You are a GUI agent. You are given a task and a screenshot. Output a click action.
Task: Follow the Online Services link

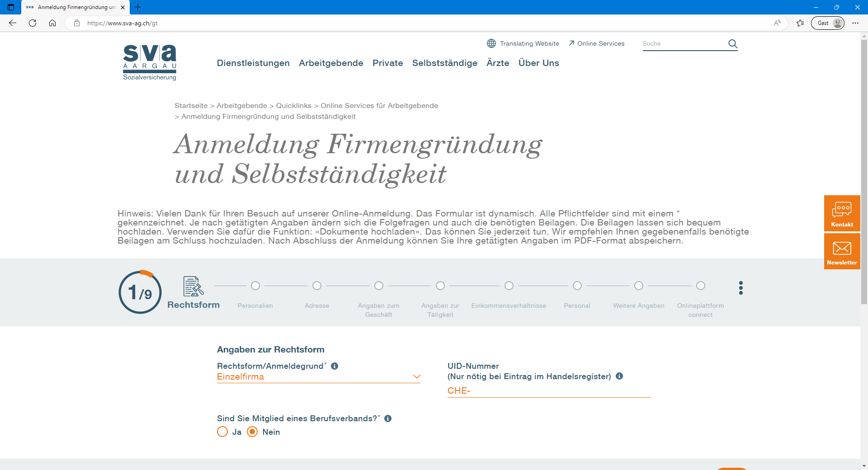pyautogui.click(x=597, y=43)
